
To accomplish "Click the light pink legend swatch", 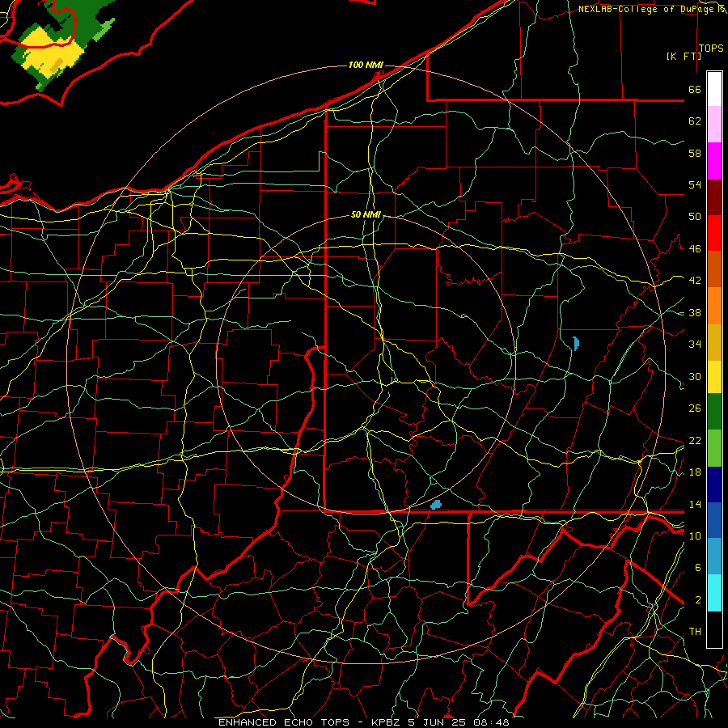I will click(714, 125).
